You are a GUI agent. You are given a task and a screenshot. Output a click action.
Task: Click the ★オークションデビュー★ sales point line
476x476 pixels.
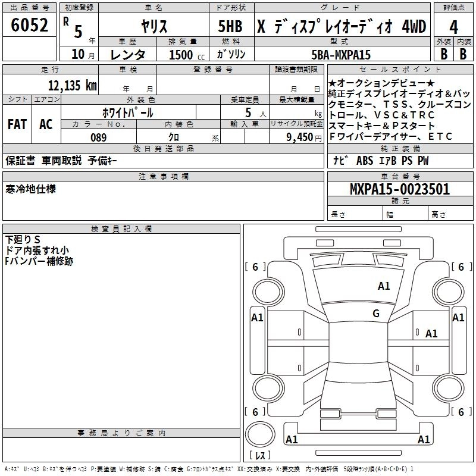tap(381, 83)
